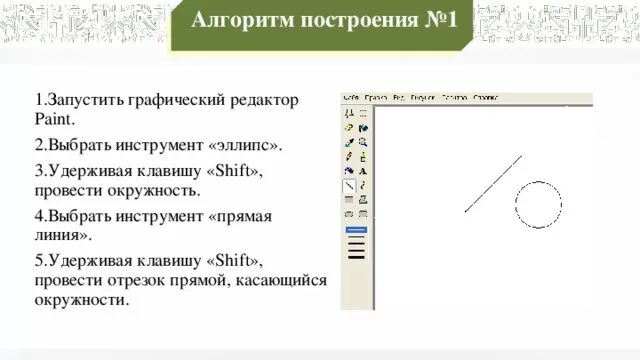640x360 pixels.
Task: Activate the Pick Color eyedropper
Action: [x=349, y=142]
